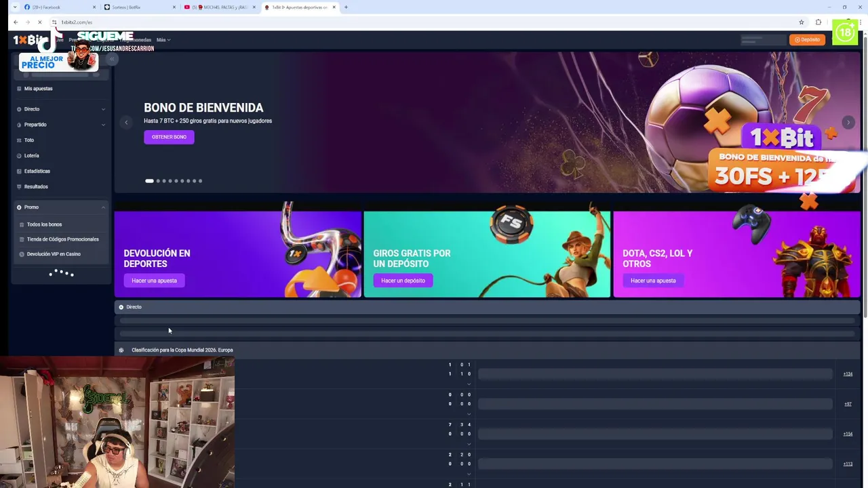
Task: Click the Prepartido stopwatch icon
Action: (x=19, y=125)
